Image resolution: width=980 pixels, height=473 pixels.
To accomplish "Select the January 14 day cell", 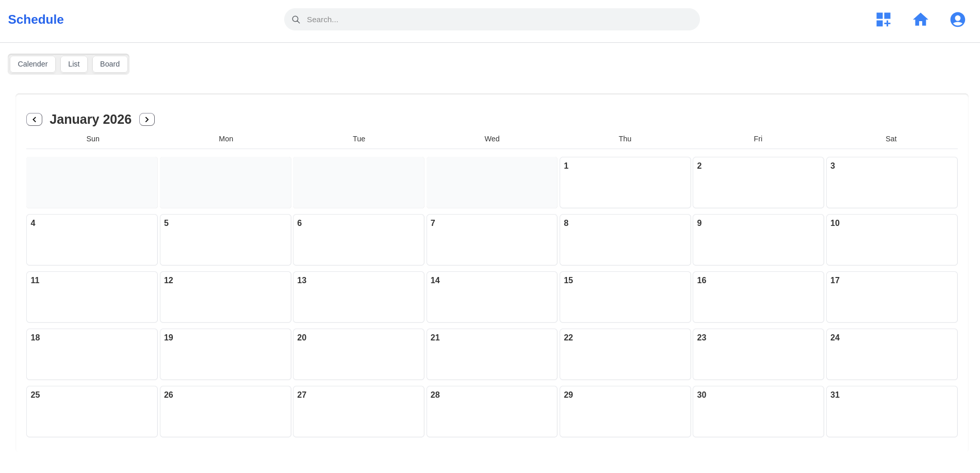I will click(x=492, y=297).
